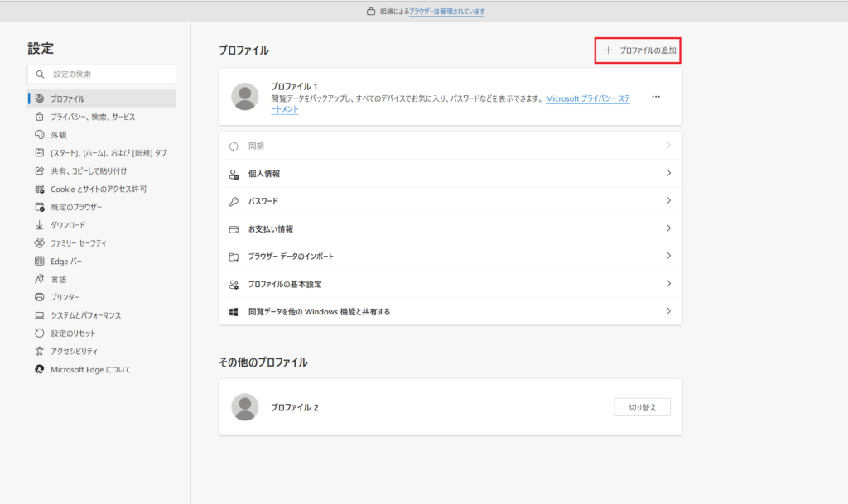
Task: Click the お支払い情報 row label
Action: coord(271,229)
